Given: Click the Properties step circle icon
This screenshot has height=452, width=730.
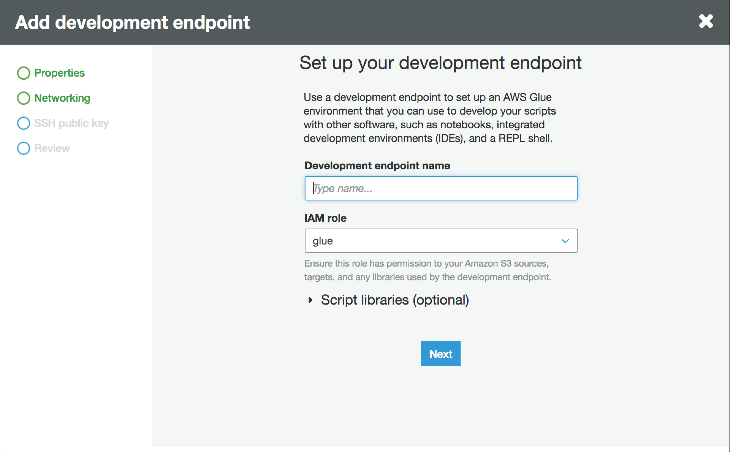Looking at the screenshot, I should 24,73.
